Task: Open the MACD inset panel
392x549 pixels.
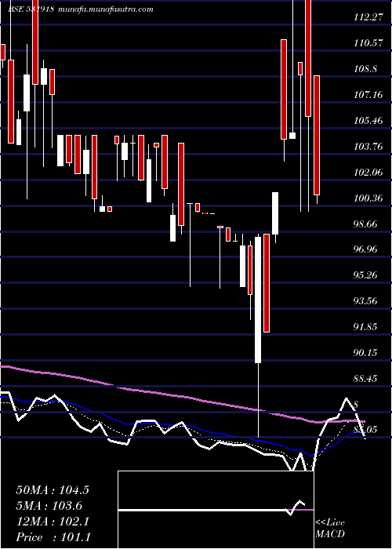Action: pyautogui.click(x=216, y=510)
